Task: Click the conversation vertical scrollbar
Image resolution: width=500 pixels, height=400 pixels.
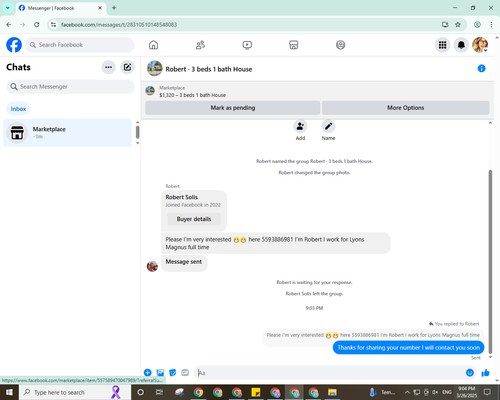Action: click(490, 262)
